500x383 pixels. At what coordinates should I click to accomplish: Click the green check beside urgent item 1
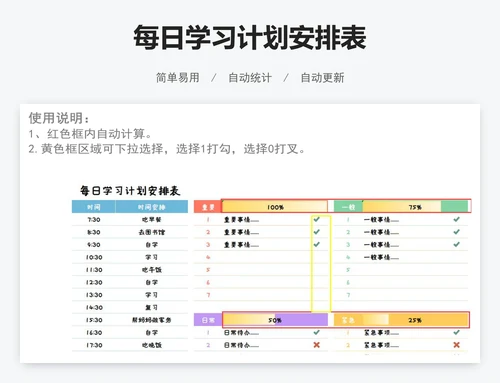click(x=456, y=332)
